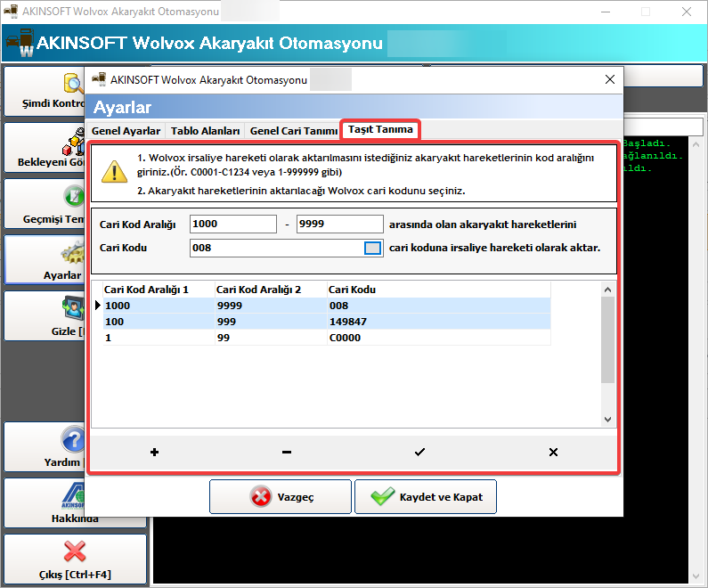
Task: Select the table row starting with 100
Action: 327,322
